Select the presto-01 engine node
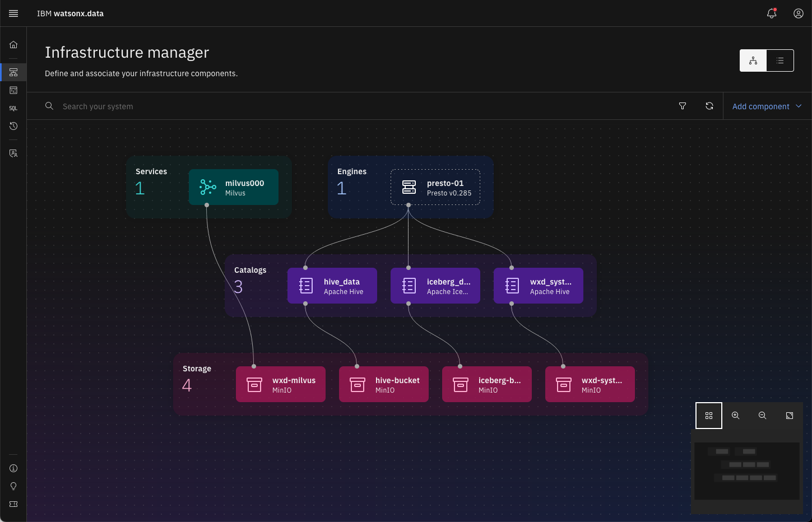This screenshot has width=812, height=522. pyautogui.click(x=435, y=187)
